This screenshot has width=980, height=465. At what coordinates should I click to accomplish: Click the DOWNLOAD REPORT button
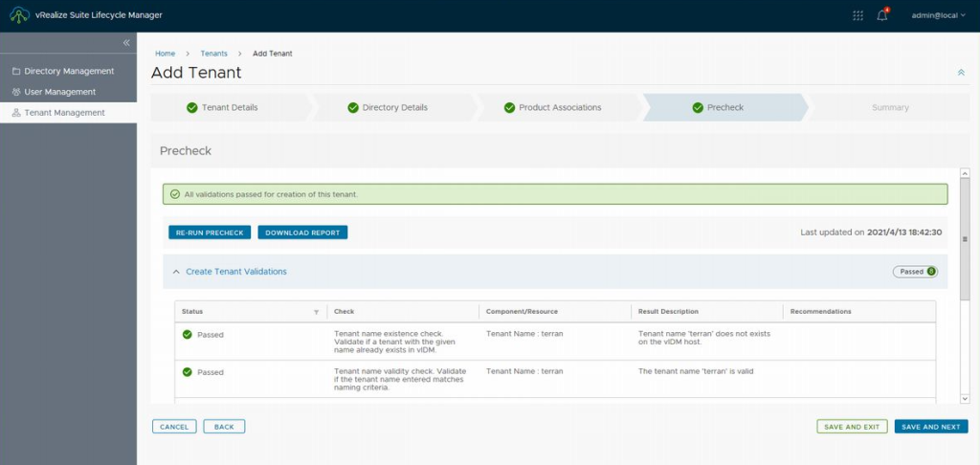(302, 232)
